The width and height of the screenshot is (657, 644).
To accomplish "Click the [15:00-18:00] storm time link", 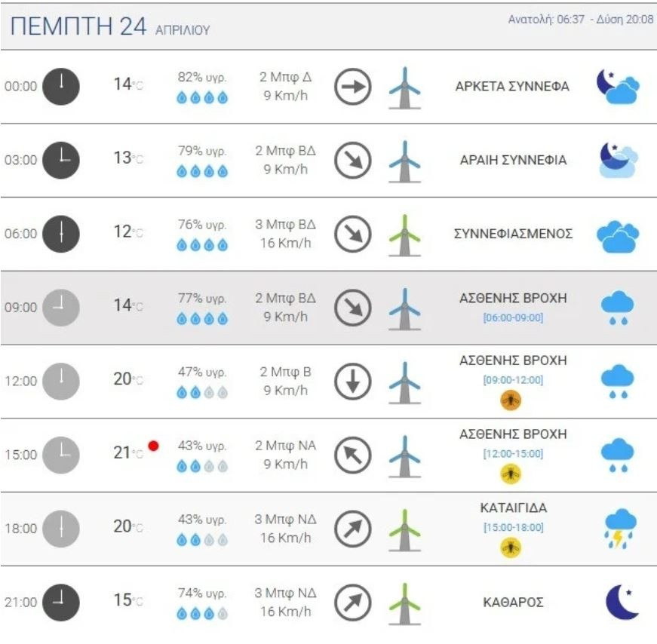I will coord(513,527).
